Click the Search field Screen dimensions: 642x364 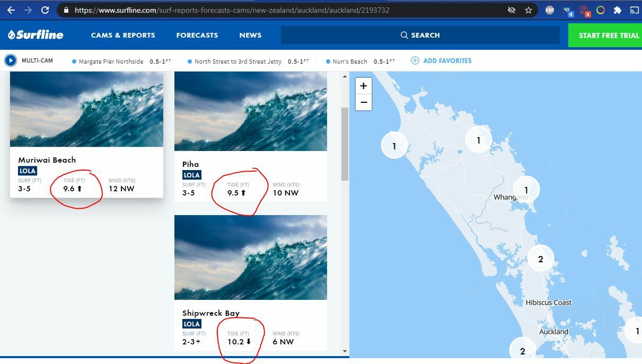420,35
